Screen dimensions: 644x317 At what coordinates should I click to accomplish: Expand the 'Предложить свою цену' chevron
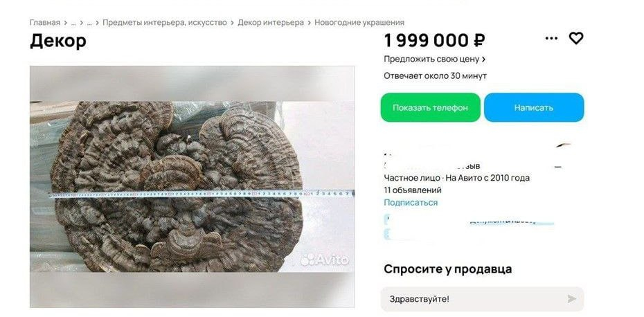[483, 59]
